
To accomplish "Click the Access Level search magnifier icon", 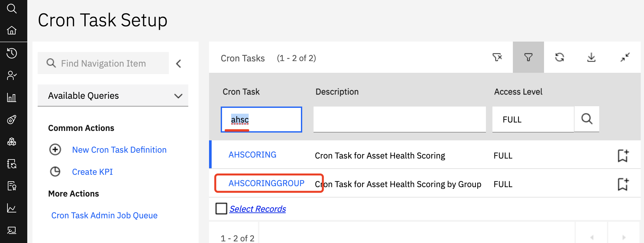I will (587, 119).
